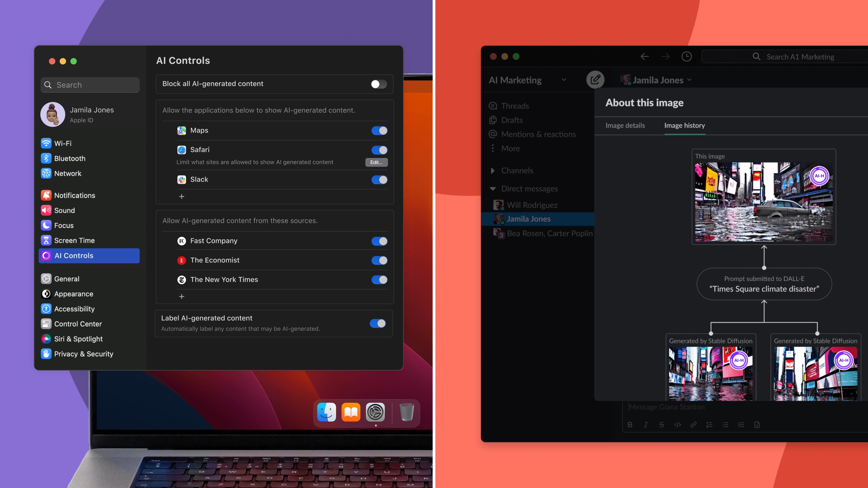Click the Focus moon icon
This screenshot has height=488, width=868.
(46, 225)
